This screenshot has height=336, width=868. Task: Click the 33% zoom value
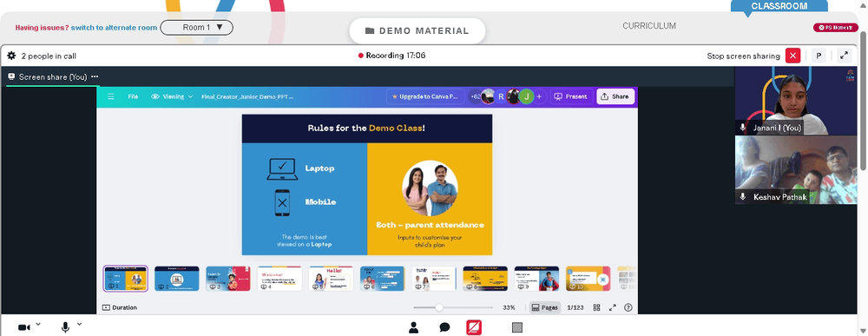(x=509, y=307)
